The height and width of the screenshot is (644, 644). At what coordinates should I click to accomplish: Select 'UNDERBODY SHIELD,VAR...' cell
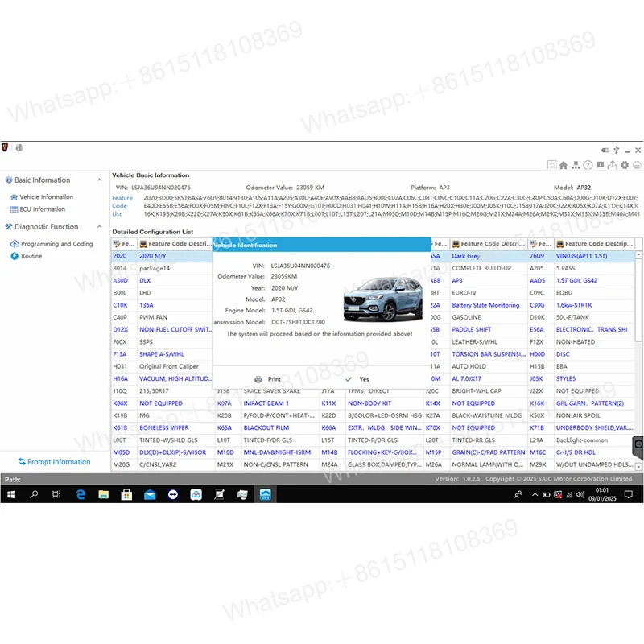(594, 428)
